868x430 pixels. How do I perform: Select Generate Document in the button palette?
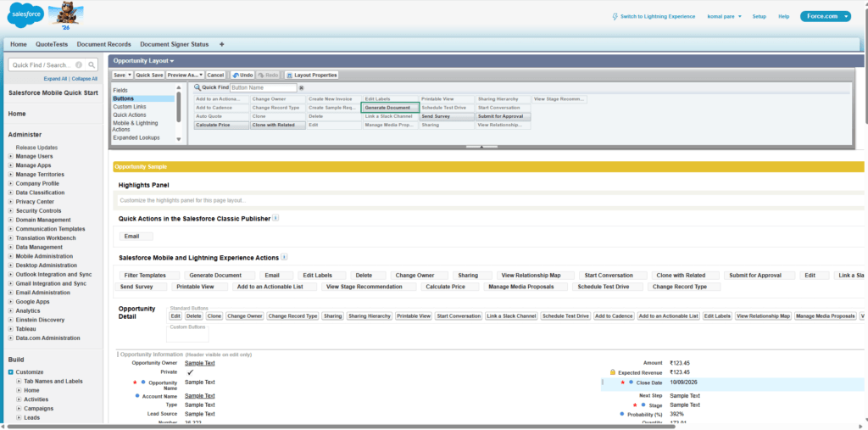[390, 108]
